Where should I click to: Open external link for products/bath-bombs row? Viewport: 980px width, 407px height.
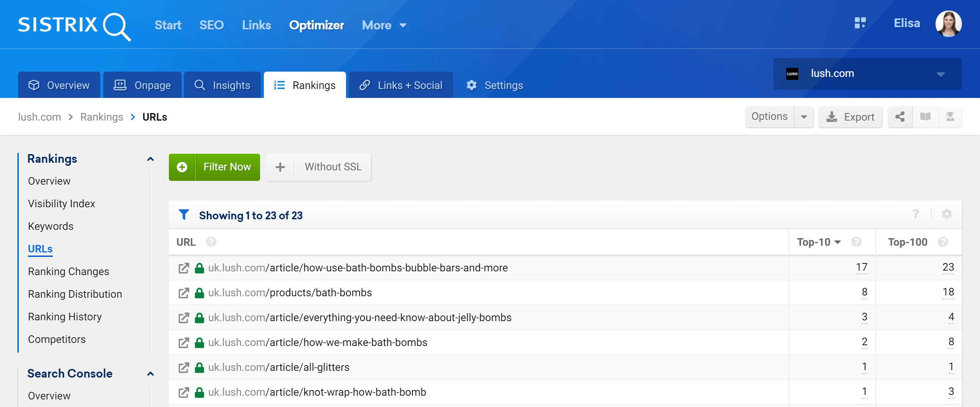point(184,293)
